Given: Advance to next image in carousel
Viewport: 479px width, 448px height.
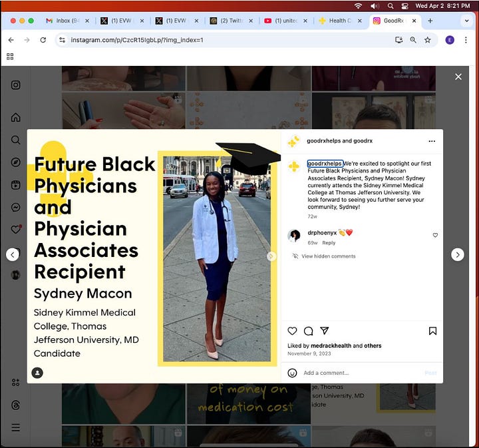Looking at the screenshot, I should pos(271,256).
